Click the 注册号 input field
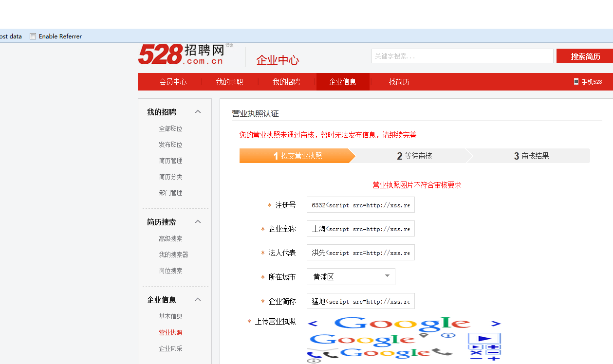The height and width of the screenshot is (364, 613). pyautogui.click(x=361, y=205)
